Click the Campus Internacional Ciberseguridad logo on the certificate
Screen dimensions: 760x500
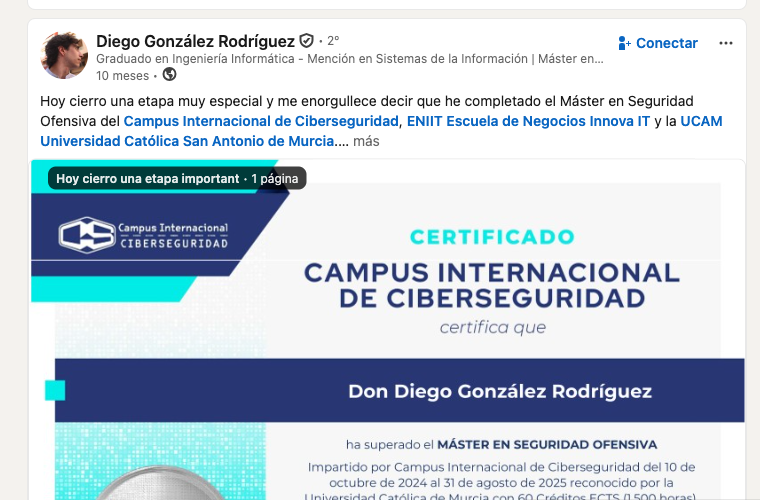[x=143, y=235]
